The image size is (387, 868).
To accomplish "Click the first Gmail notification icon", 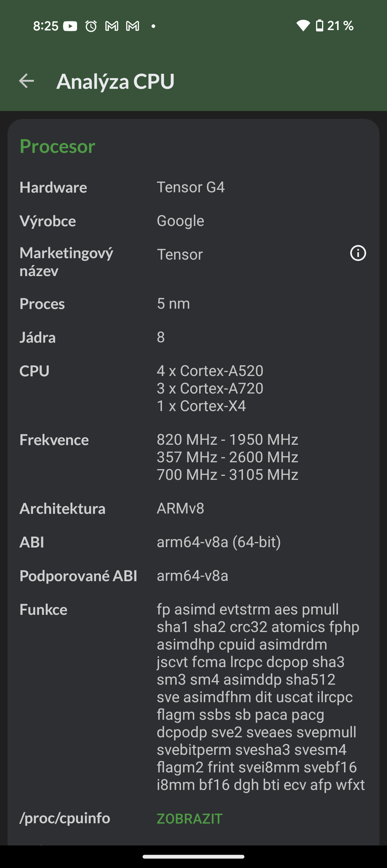I will tap(112, 25).
